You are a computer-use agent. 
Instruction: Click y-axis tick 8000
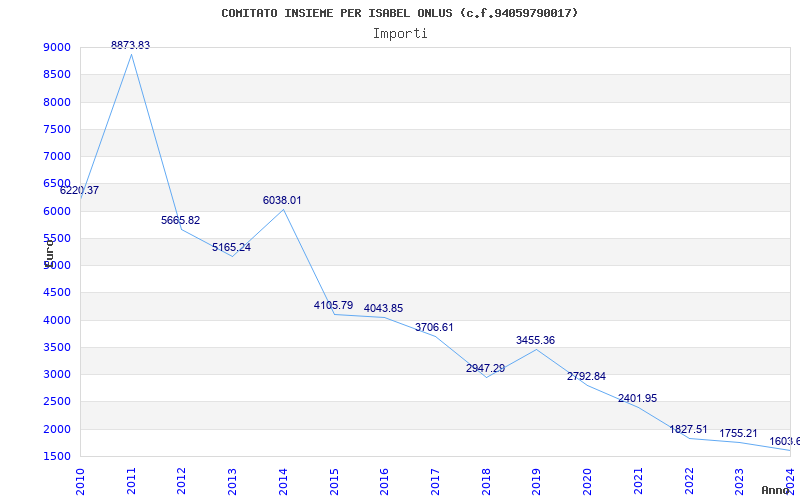point(57,102)
